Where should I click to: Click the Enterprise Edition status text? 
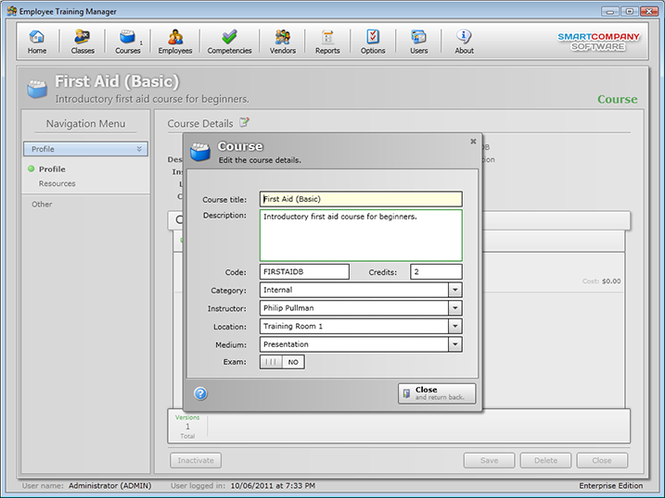pos(611,486)
